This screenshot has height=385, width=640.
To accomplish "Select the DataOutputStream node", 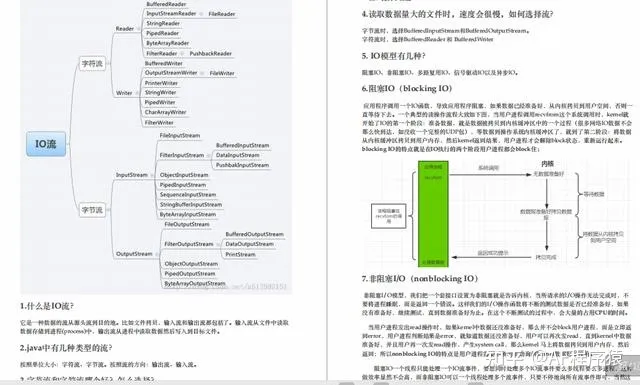I will [249, 244].
